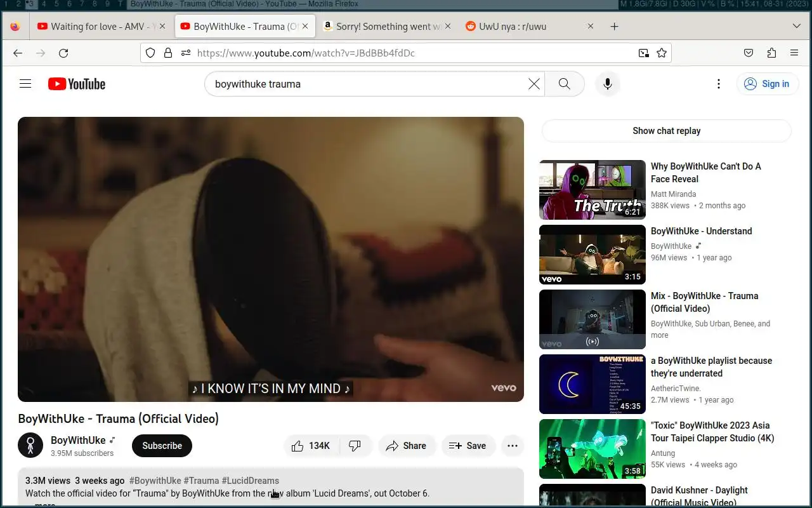Open the Matt Miranda channel name

pyautogui.click(x=673, y=194)
